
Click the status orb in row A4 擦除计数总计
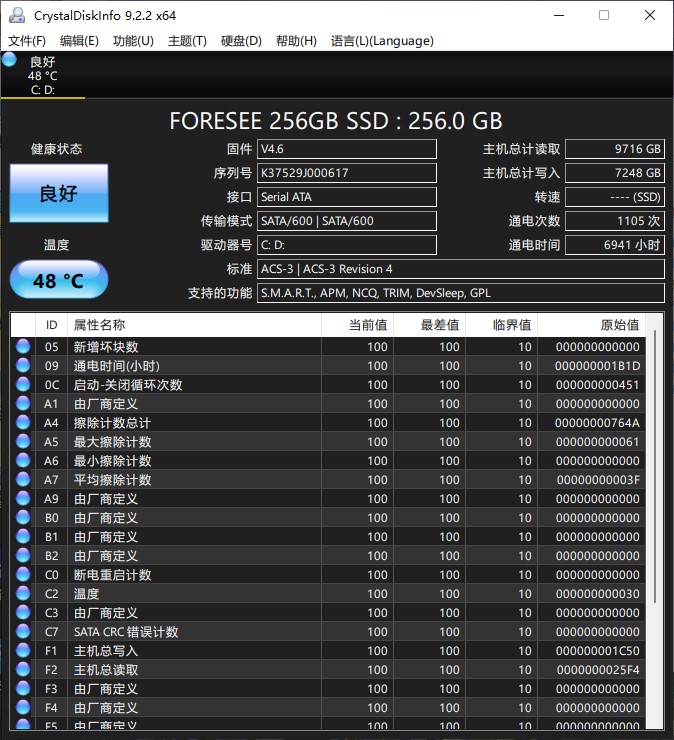[x=23, y=422]
